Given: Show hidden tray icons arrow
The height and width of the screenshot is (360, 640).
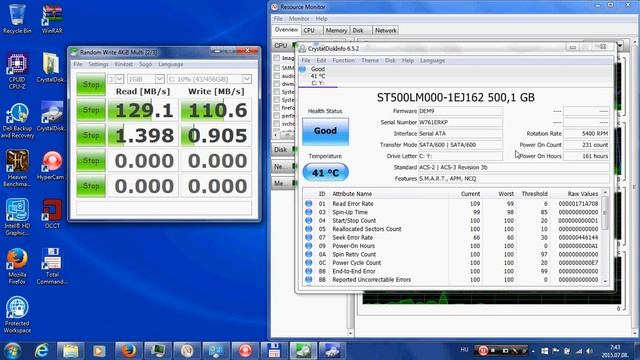Looking at the screenshot, I should click(x=533, y=351).
